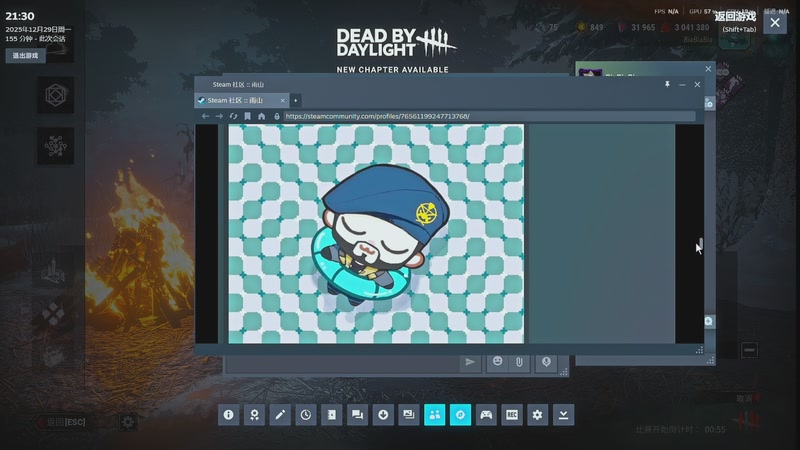Screen dimensions: 800x450
Task: Open the game settings gear near 返回[ESC]
Action: coord(128,421)
